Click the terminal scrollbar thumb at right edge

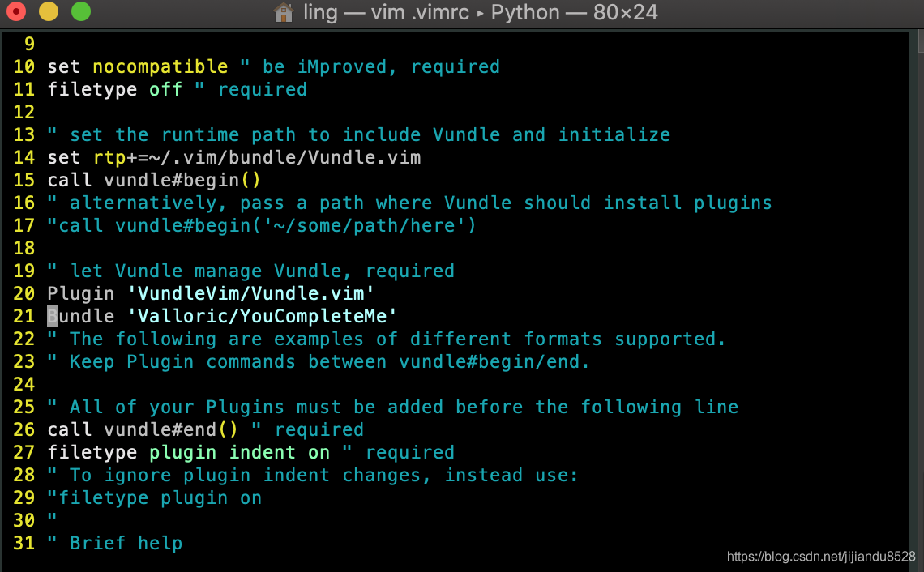[x=921, y=41]
